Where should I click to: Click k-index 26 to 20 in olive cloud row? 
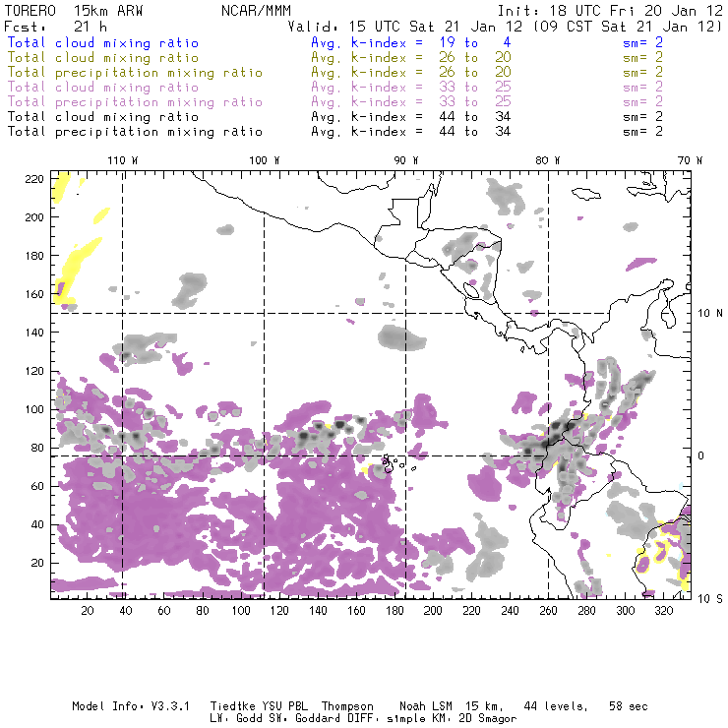tap(475, 58)
